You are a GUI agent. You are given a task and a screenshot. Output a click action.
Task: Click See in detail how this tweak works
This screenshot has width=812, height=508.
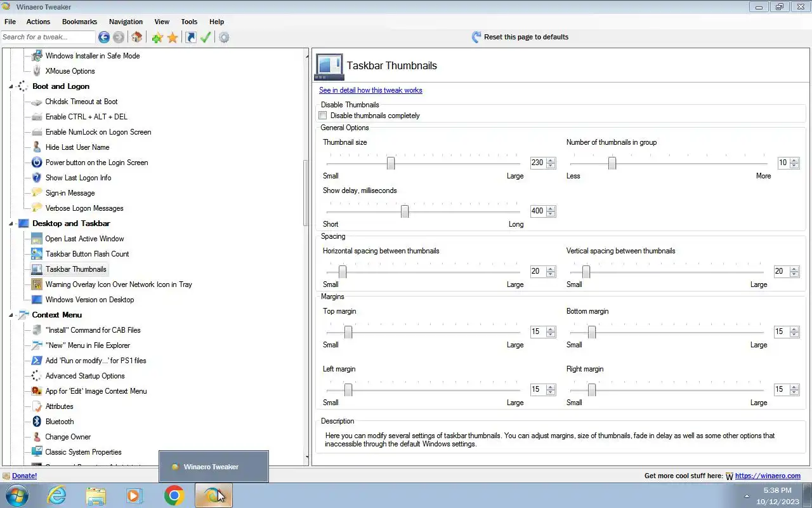click(370, 90)
